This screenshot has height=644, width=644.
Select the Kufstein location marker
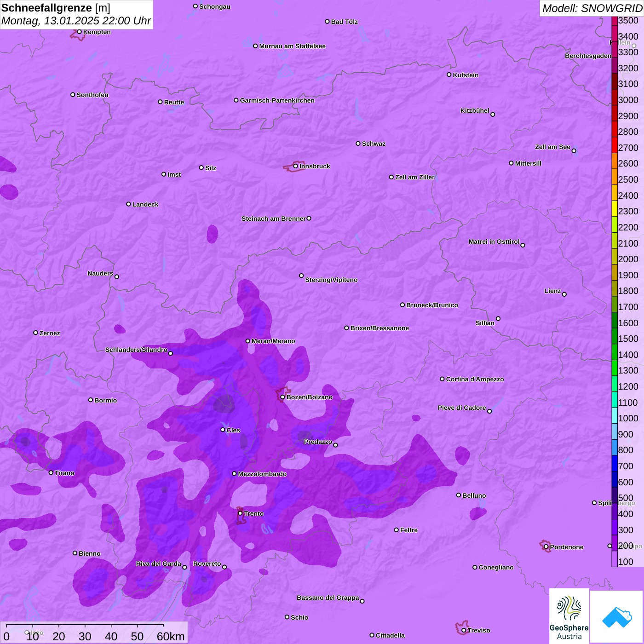pos(449,75)
